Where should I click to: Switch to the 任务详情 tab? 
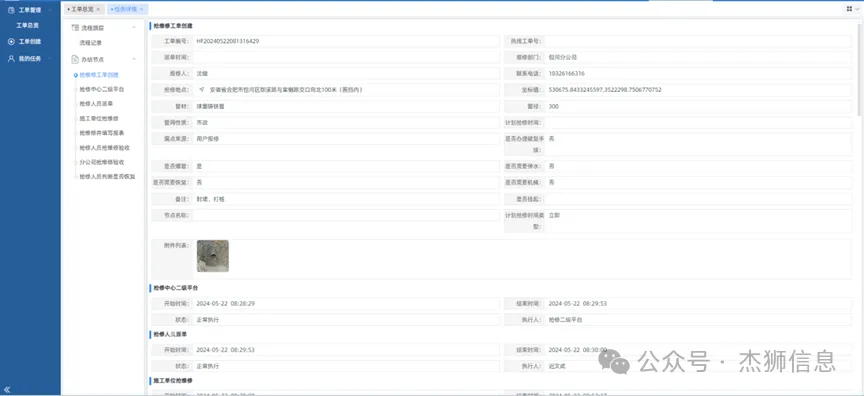tap(125, 9)
